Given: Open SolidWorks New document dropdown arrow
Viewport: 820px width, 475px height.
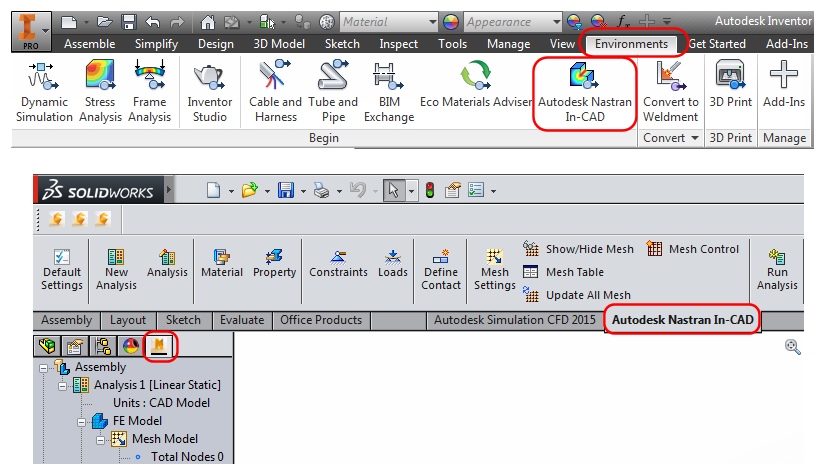Looking at the screenshot, I should point(231,191).
